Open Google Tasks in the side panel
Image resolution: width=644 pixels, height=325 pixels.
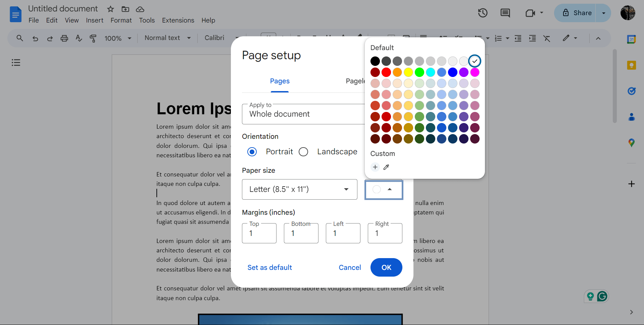[x=632, y=91]
